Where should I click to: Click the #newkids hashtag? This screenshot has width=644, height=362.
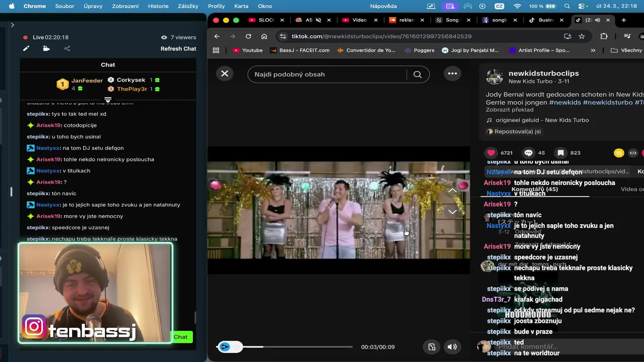[565, 102]
